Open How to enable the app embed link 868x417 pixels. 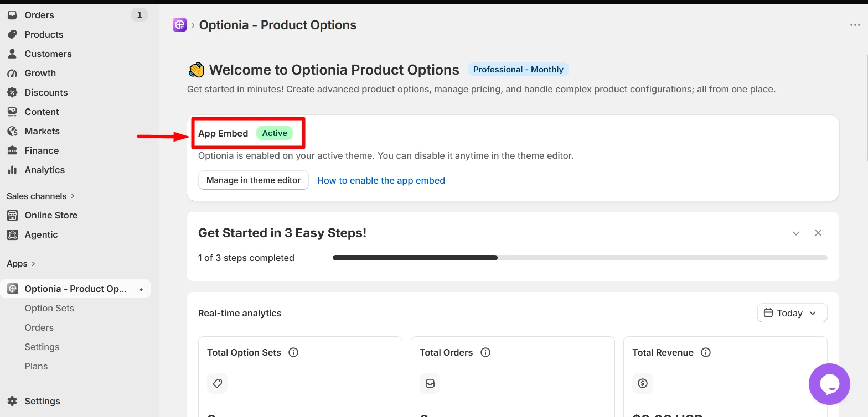[x=381, y=180]
